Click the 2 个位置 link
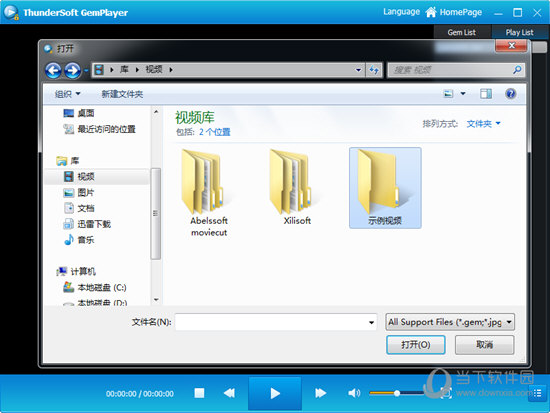Image resolution: width=550 pixels, height=413 pixels. tap(215, 132)
